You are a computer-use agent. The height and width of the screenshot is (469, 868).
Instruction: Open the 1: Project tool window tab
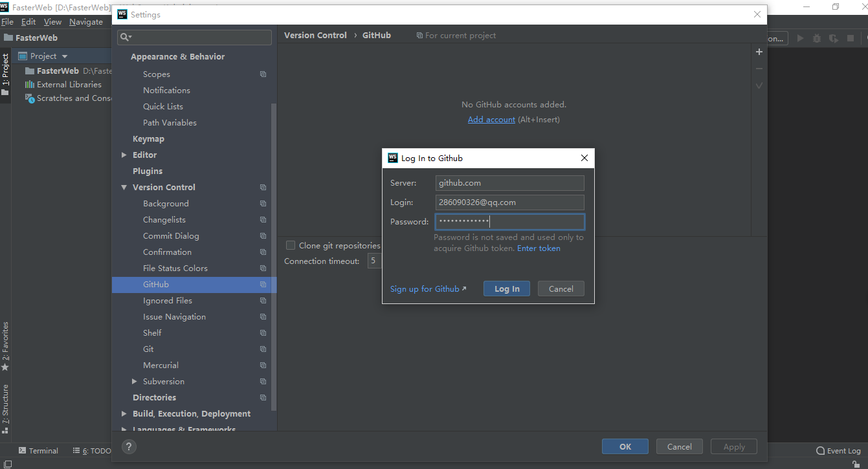[5, 74]
